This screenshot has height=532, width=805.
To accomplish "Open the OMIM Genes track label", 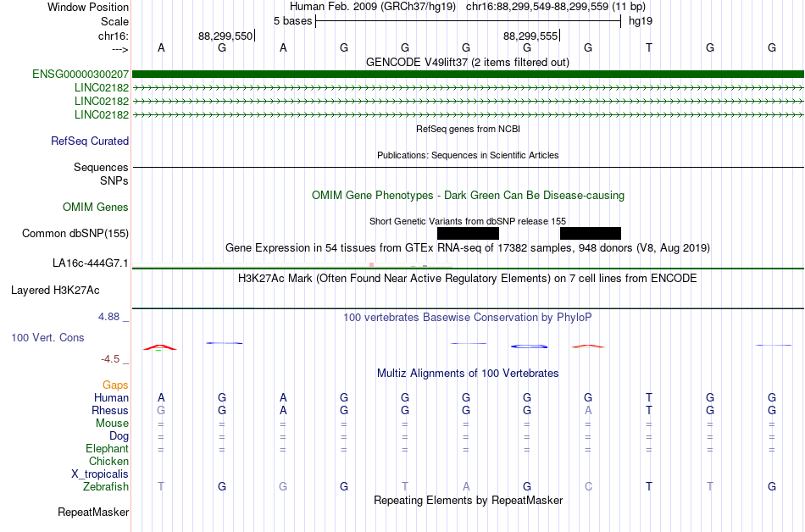I will click(x=96, y=208).
